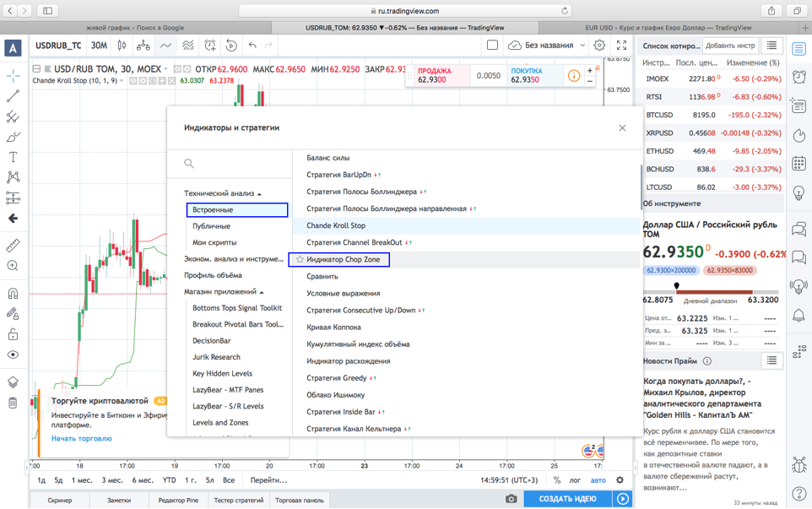
Task: Open the pitchfork tools
Action: point(13,116)
